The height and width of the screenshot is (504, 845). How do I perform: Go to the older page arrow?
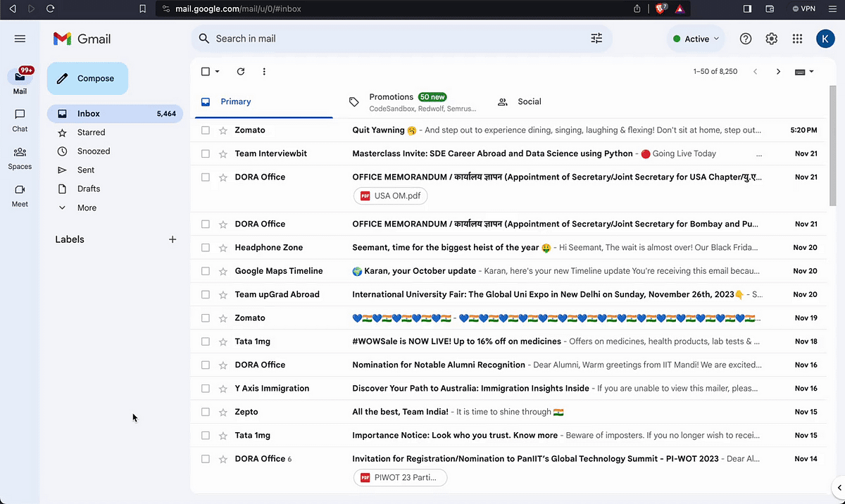click(778, 71)
